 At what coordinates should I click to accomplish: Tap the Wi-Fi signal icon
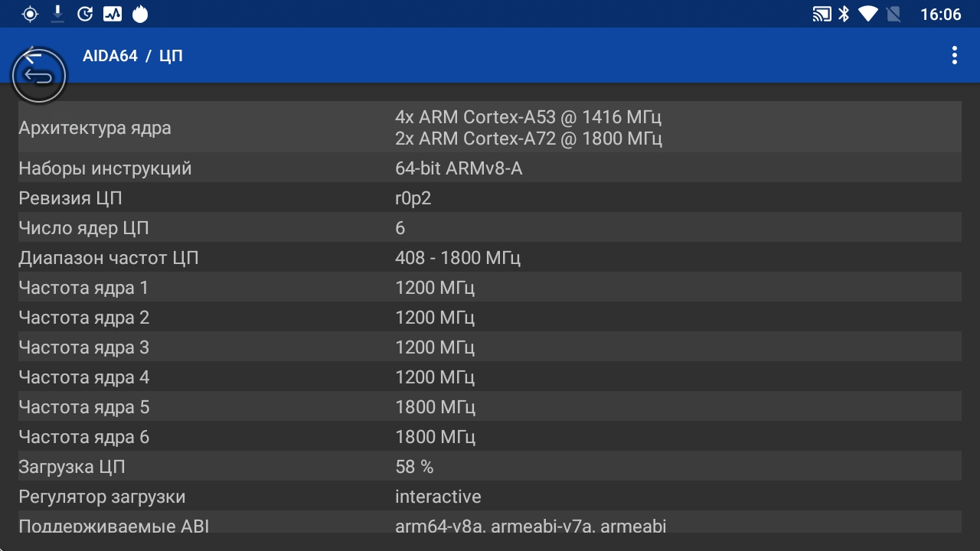click(x=867, y=14)
